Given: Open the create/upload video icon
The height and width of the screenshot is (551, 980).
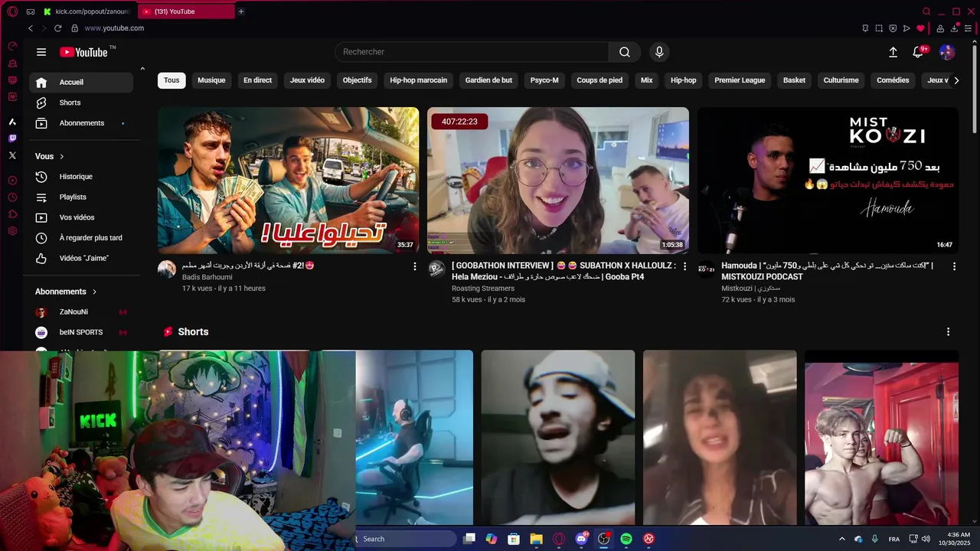Looking at the screenshot, I should click(893, 52).
